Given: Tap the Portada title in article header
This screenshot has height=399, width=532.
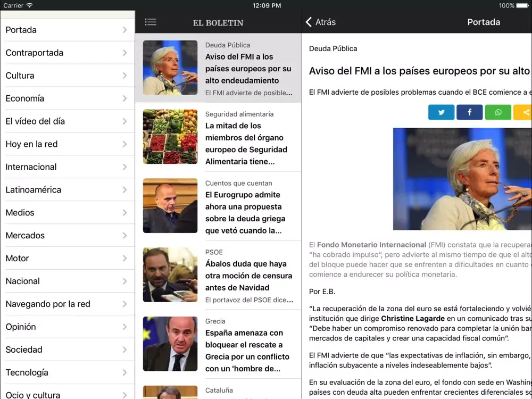Looking at the screenshot, I should pyautogui.click(x=484, y=22).
